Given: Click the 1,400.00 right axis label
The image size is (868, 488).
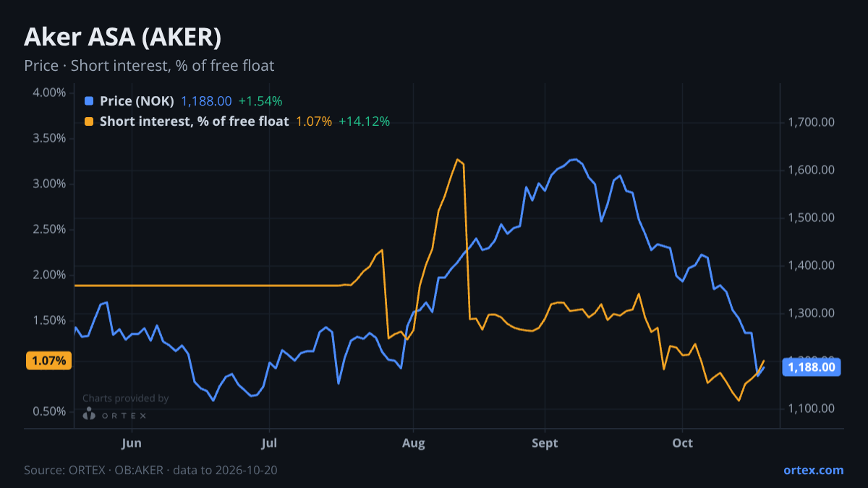Looking at the screenshot, I should pos(811,265).
